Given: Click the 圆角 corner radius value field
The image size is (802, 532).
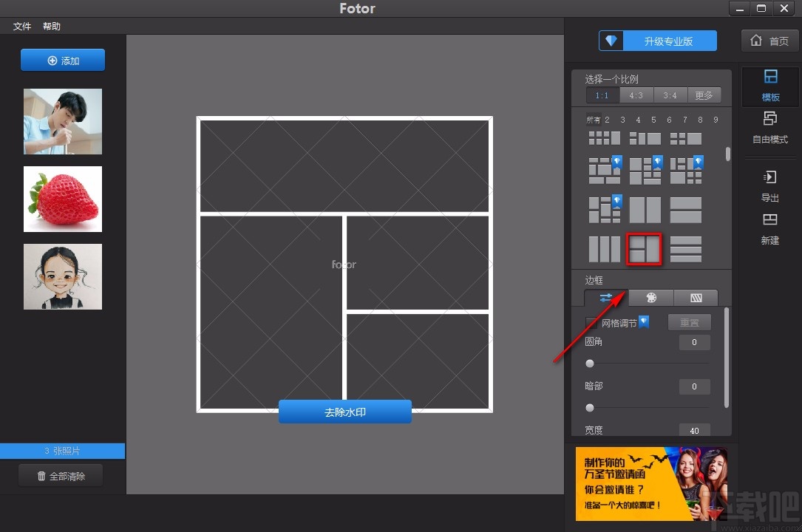Looking at the screenshot, I should coord(694,342).
